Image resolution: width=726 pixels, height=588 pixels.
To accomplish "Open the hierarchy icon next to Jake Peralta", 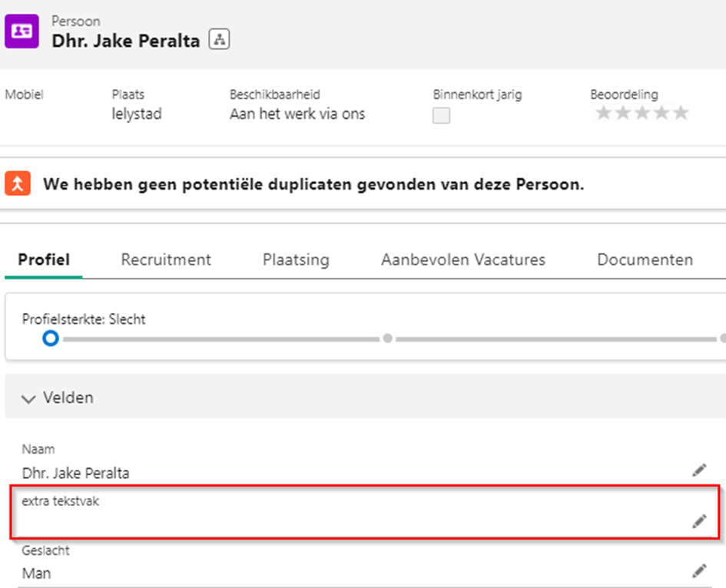I will click(219, 39).
